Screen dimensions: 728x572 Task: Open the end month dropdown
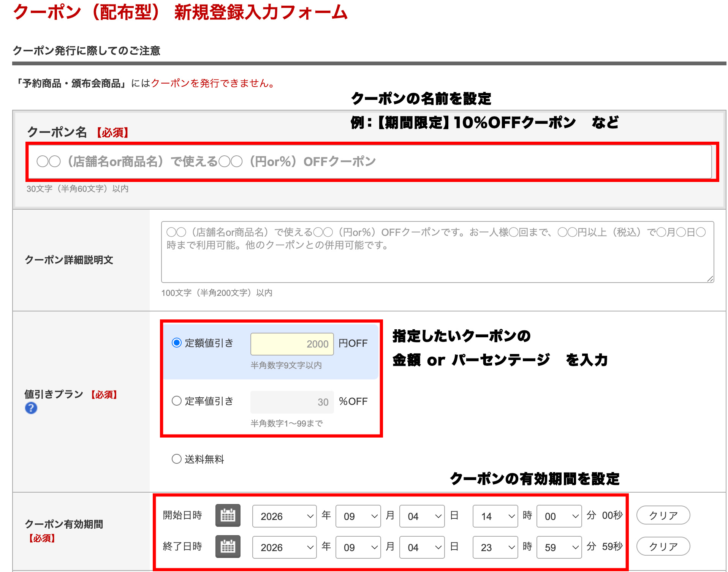click(x=358, y=547)
